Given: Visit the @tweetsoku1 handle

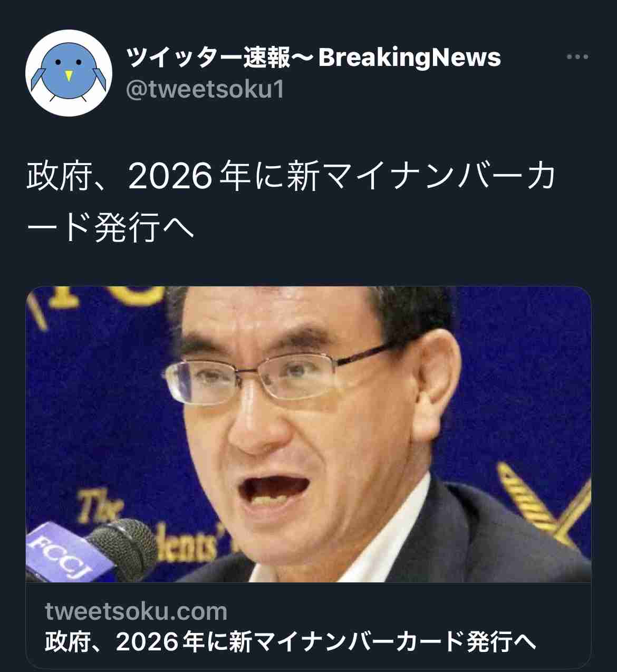Looking at the screenshot, I should pyautogui.click(x=205, y=89).
